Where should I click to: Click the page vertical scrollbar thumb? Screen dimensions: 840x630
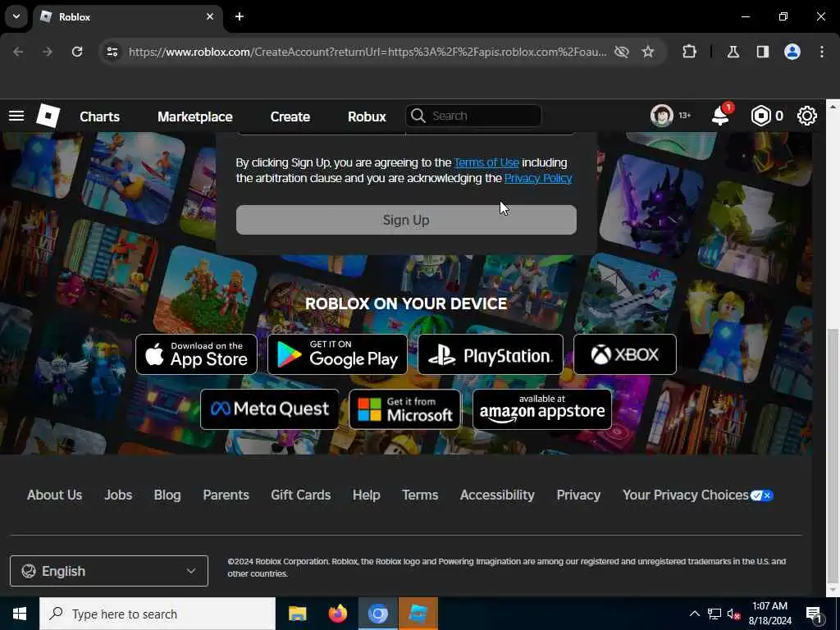tap(832, 454)
